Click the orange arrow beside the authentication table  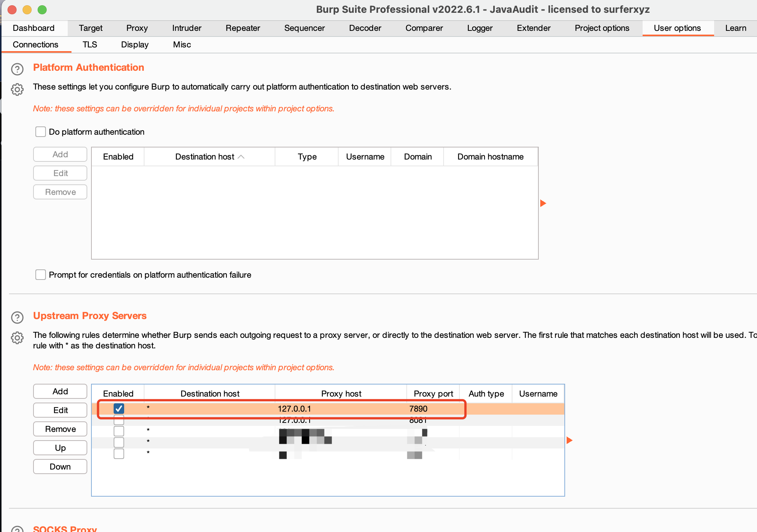pyautogui.click(x=543, y=203)
